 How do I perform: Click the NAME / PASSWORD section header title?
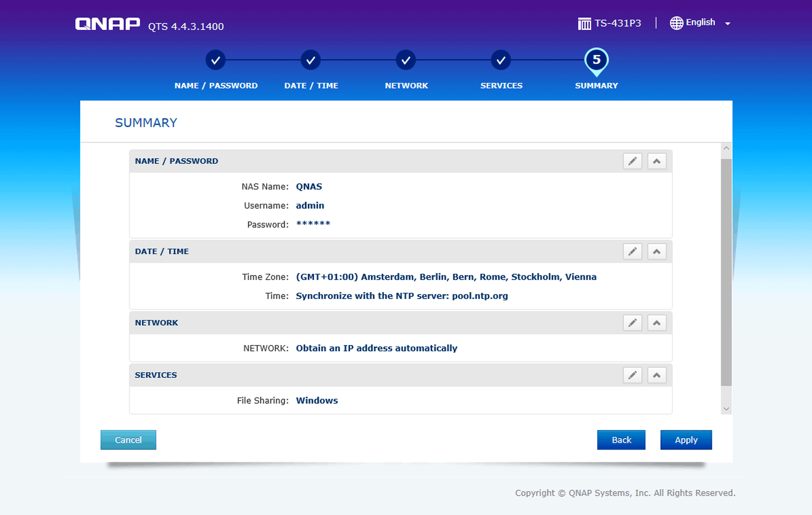click(176, 161)
